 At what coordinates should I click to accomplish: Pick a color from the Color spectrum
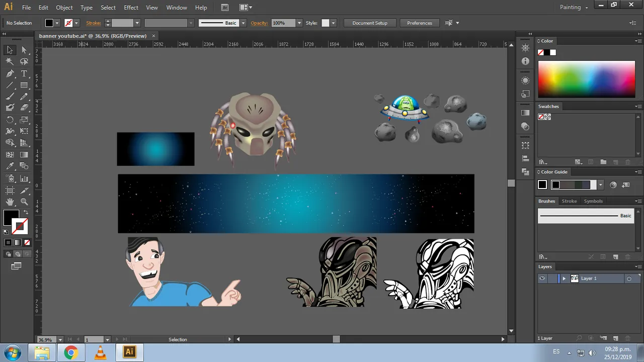coord(587,79)
